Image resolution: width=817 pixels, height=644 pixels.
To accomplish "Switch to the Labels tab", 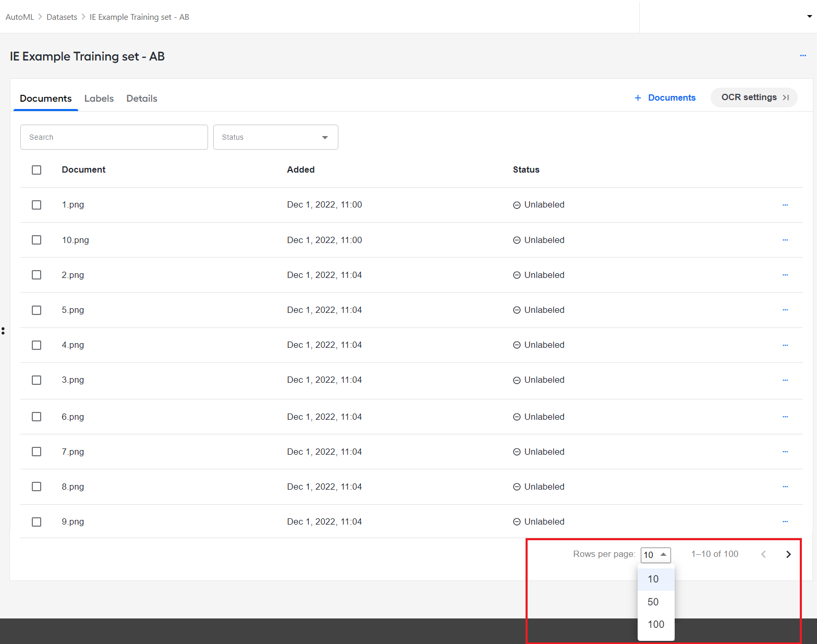I will pyautogui.click(x=99, y=99).
